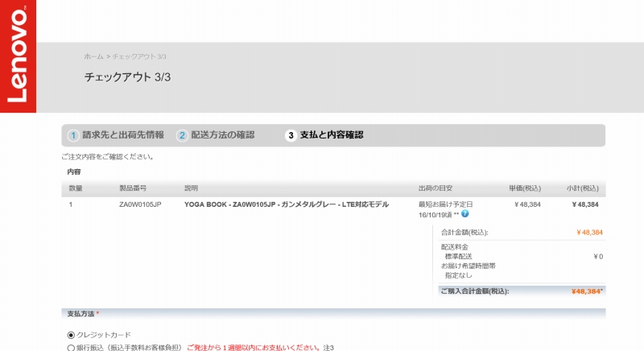Screen dimensions: 644x351
Task: Click the 数量 column header
Action: (76, 188)
